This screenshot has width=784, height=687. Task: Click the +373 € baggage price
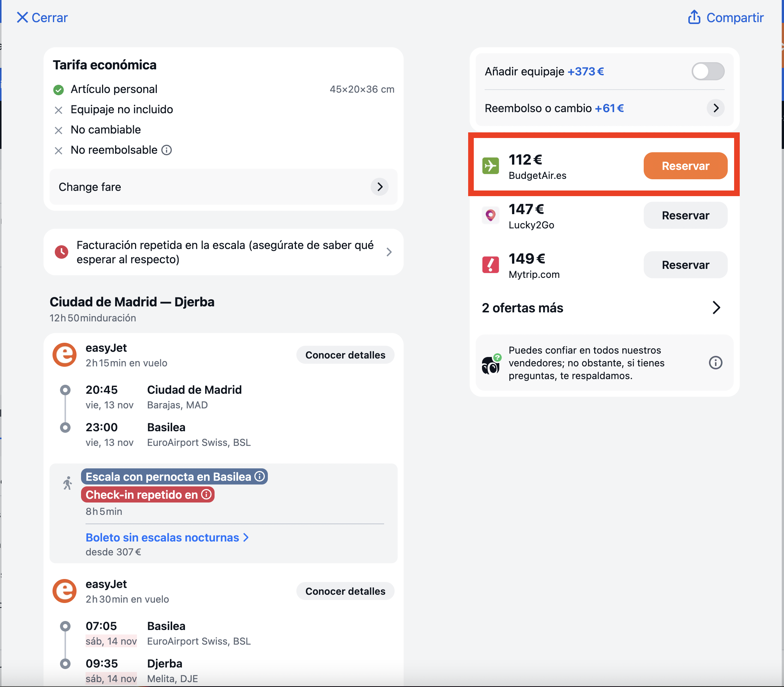(x=586, y=71)
